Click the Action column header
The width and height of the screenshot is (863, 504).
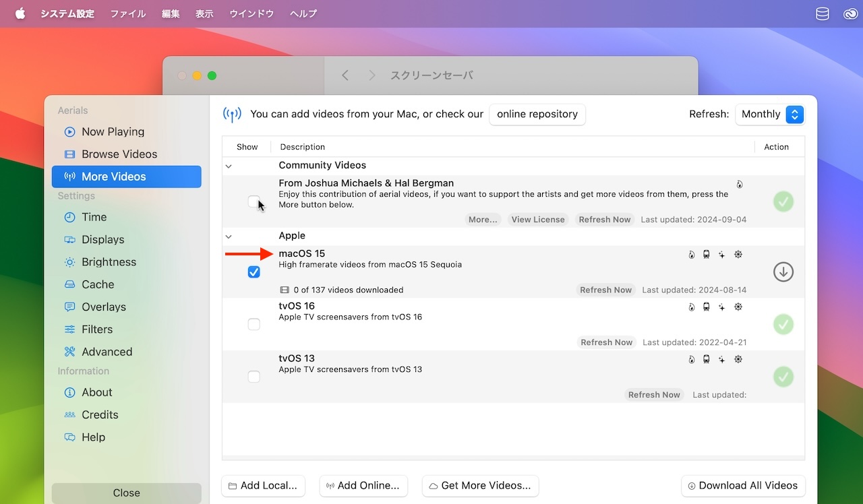pyautogui.click(x=776, y=147)
